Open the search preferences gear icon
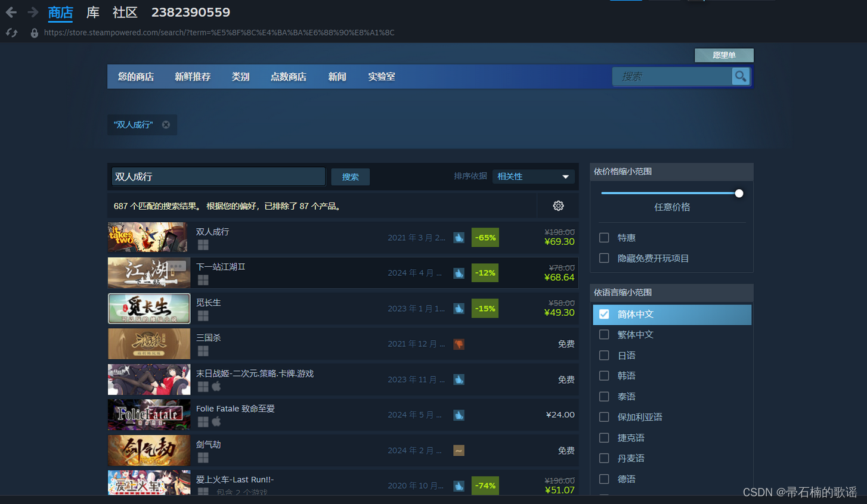This screenshot has width=867, height=504. [x=558, y=206]
